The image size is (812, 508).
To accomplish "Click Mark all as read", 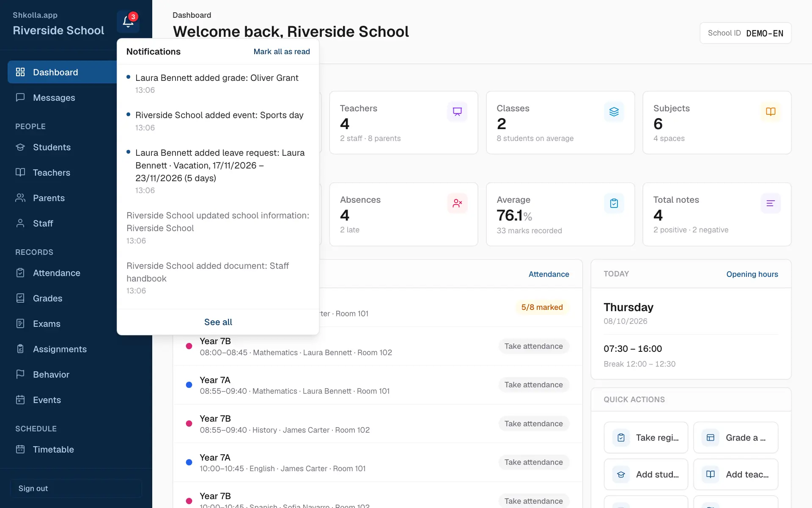I will [282, 52].
